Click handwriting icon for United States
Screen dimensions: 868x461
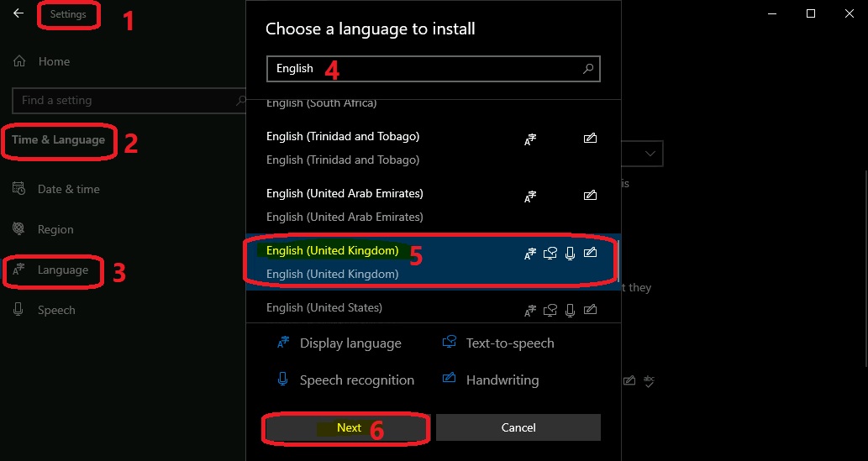point(590,310)
